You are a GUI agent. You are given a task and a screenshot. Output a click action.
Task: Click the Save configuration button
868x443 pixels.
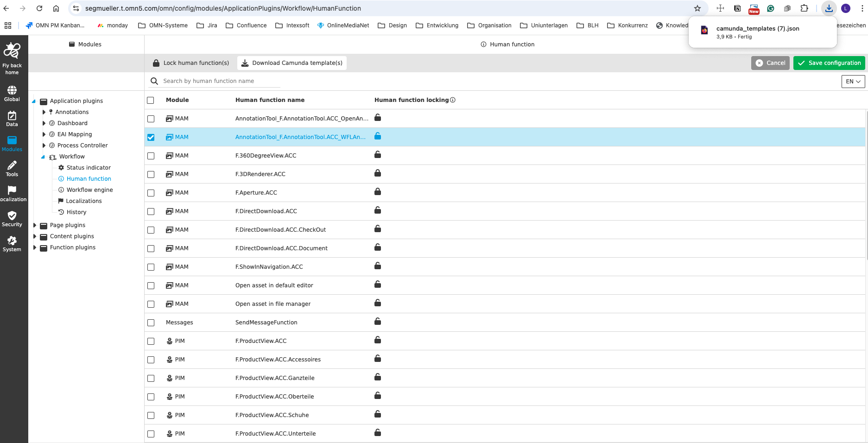[x=829, y=63]
